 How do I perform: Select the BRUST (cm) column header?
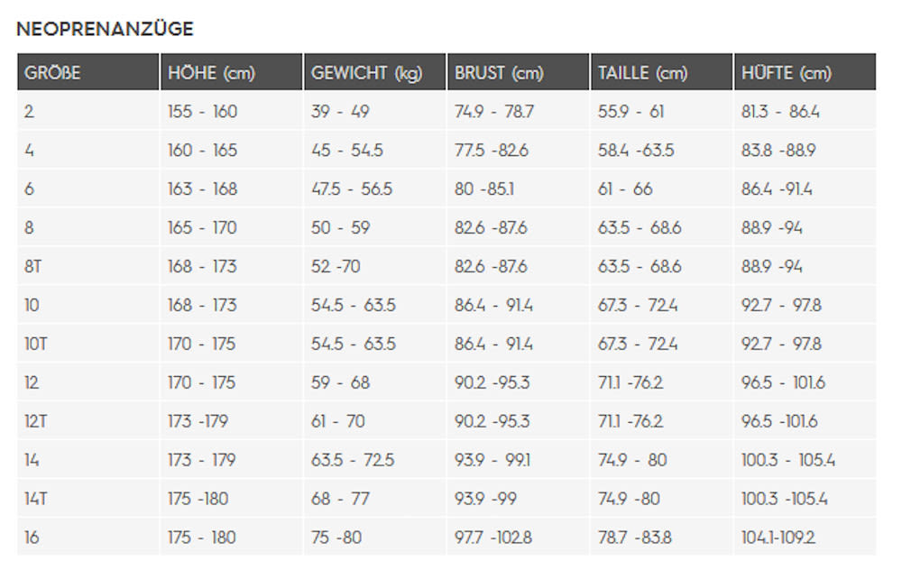pyautogui.click(x=519, y=72)
